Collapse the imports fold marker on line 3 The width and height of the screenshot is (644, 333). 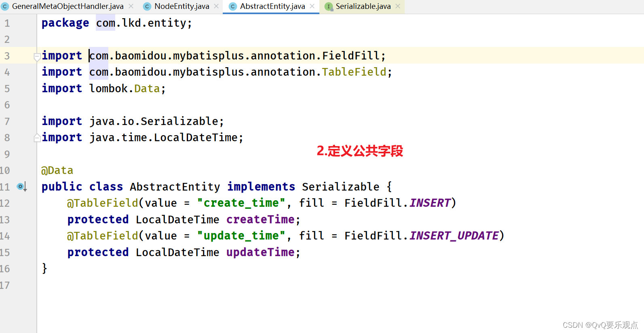(x=37, y=57)
